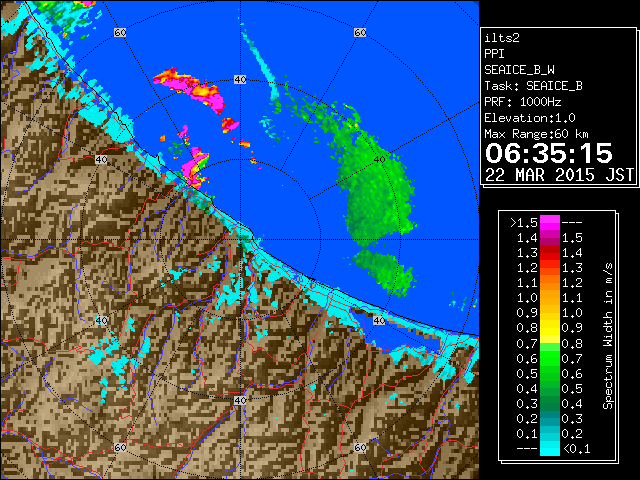
Task: Pick the red 1.3–1.4 legend color band
Action: click(x=550, y=253)
